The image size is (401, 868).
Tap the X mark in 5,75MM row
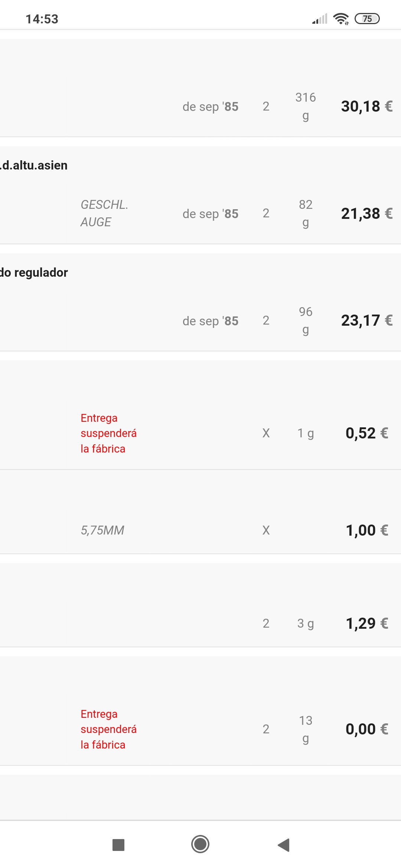266,530
